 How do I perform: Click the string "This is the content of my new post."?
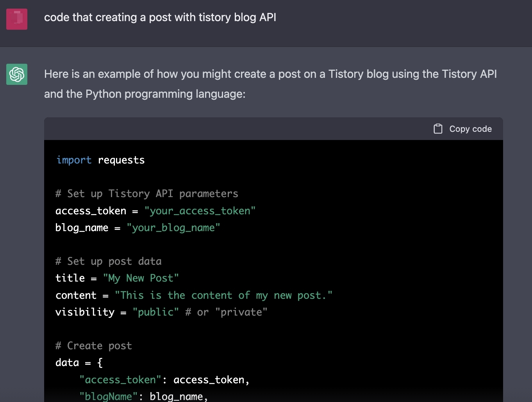click(224, 296)
